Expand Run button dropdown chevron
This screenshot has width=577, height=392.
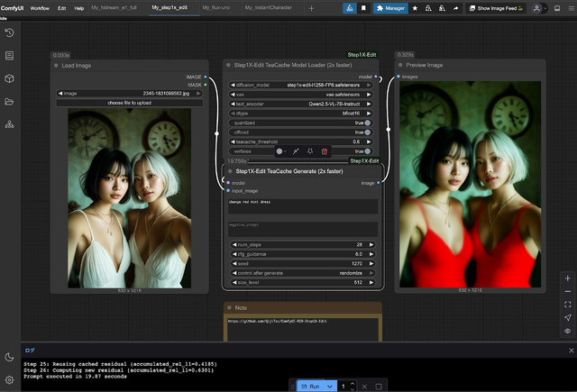point(330,387)
